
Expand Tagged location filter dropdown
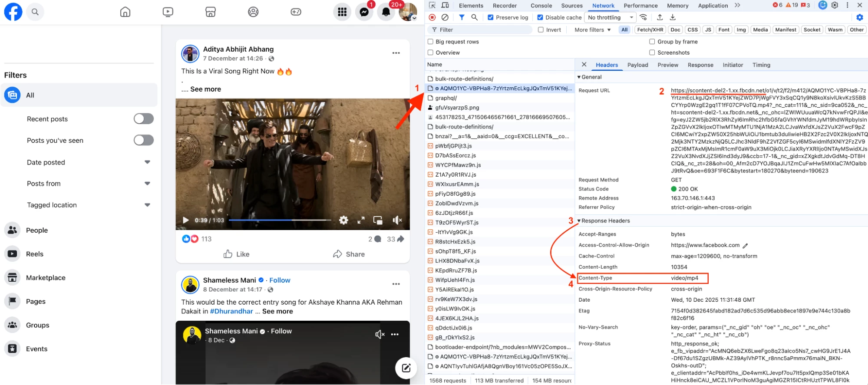[x=147, y=204]
